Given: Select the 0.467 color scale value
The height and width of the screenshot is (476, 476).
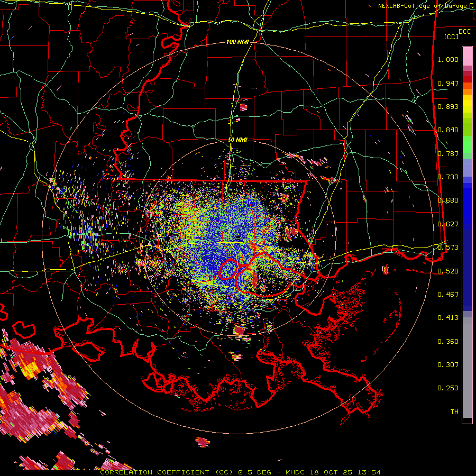Looking at the screenshot, I should point(448,295).
